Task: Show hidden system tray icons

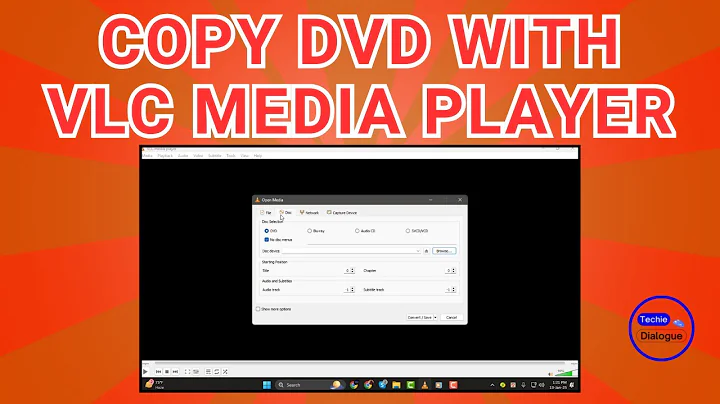Action: click(x=492, y=385)
